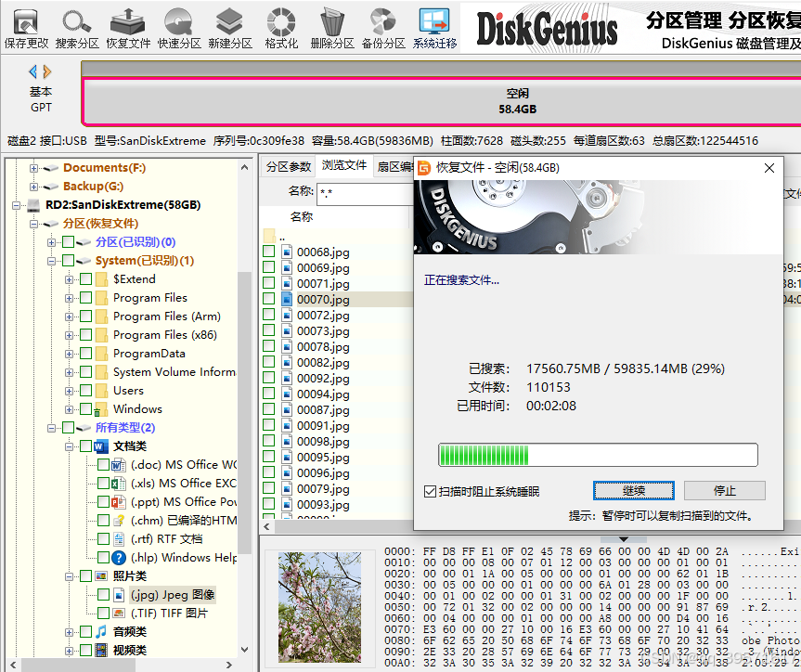The image size is (801, 672).
Task: Check the System(已识别)(1) partition checkbox
Action: point(68,261)
